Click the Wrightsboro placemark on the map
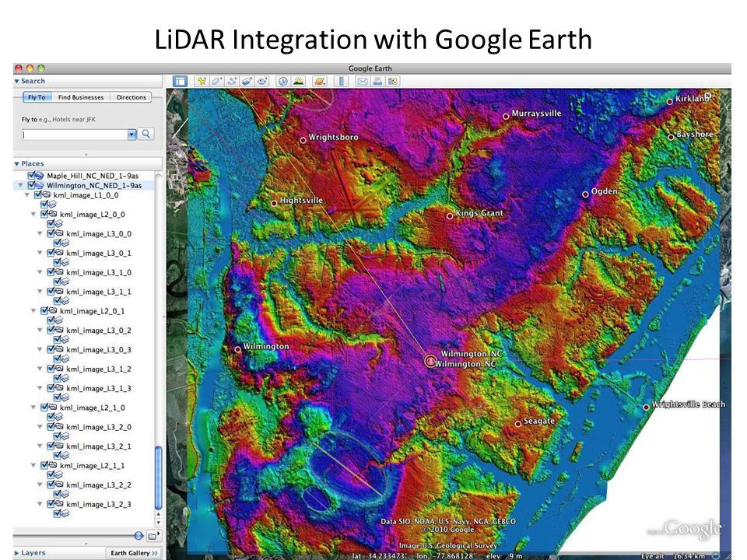 (303, 140)
